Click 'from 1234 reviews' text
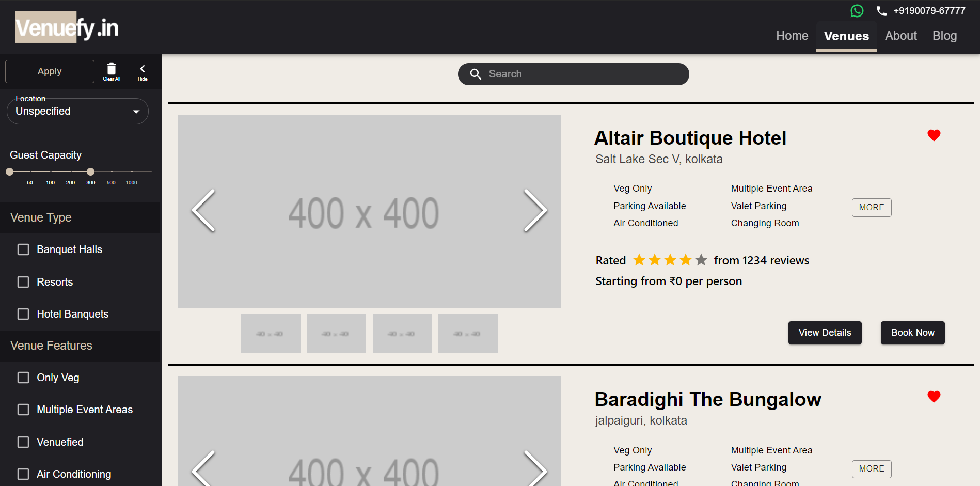The width and height of the screenshot is (980, 486). pos(761,260)
